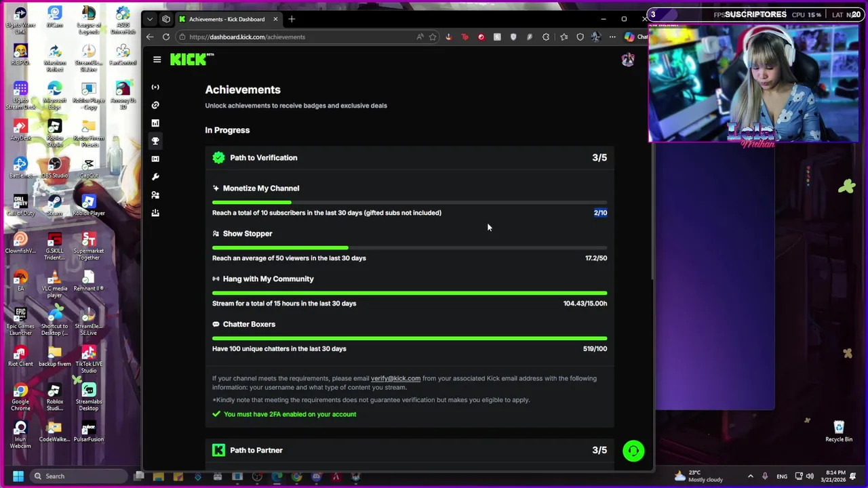Open the Kick hamburger menu
The width and height of the screenshot is (868, 488).
pos(157,60)
